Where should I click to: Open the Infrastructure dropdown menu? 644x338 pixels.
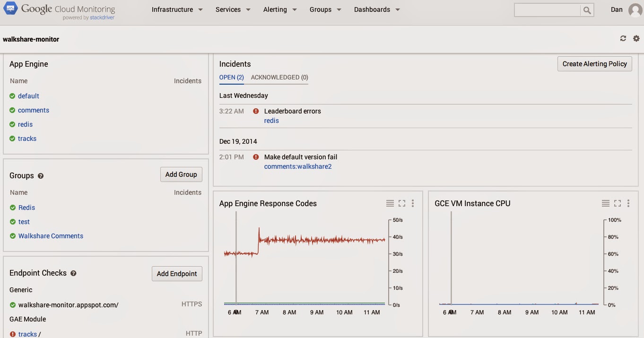(x=177, y=9)
